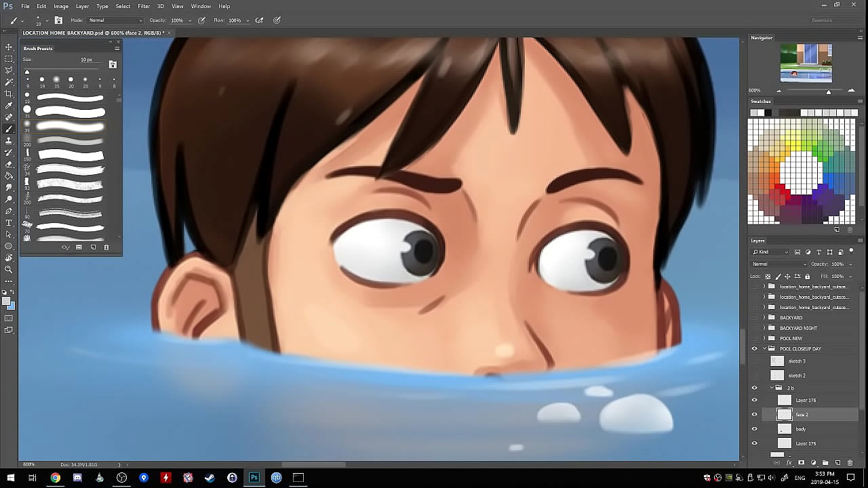The image size is (868, 488).
Task: Open the brush Mode dropdown
Action: click(x=114, y=20)
